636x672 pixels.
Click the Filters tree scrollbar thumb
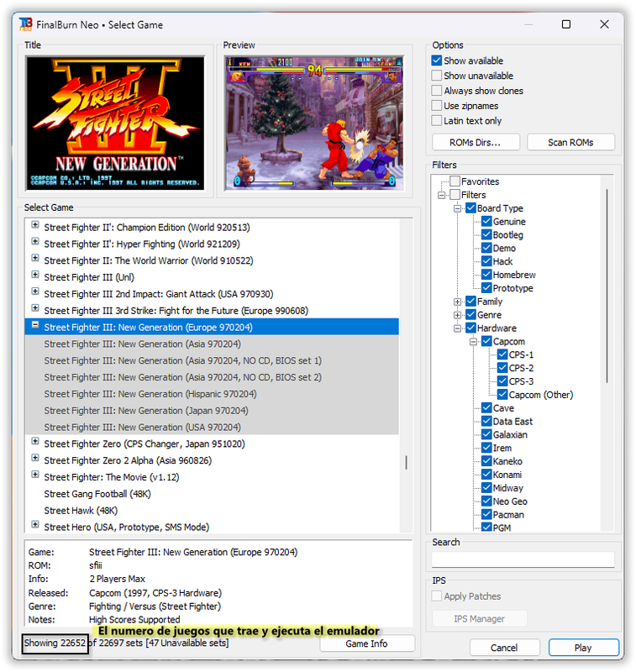[x=607, y=286]
